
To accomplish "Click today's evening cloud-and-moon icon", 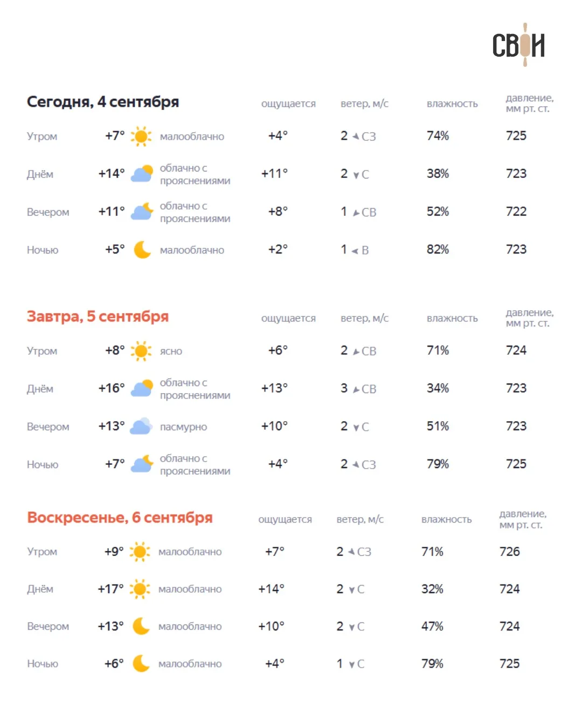I will tap(142, 212).
